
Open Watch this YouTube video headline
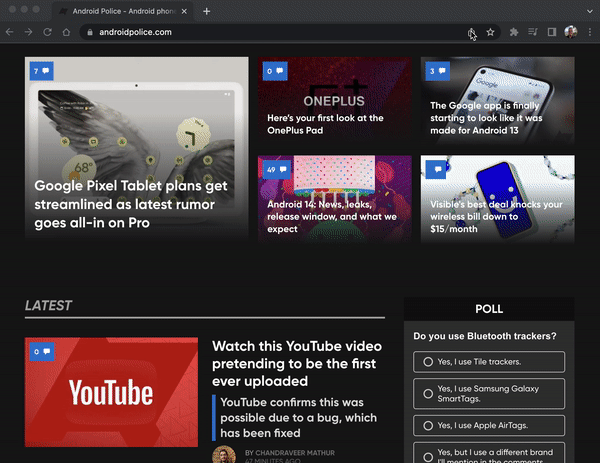[297, 364]
